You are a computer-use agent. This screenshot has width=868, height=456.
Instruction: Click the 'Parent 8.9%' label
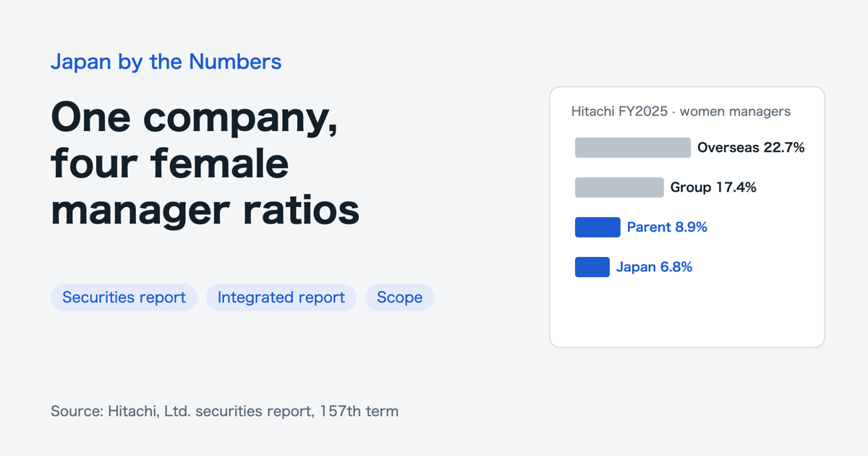(667, 227)
